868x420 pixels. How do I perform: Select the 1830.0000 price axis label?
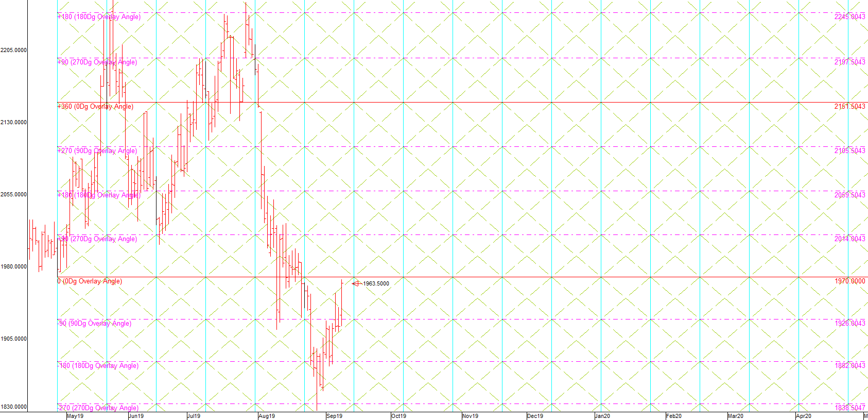click(14, 407)
